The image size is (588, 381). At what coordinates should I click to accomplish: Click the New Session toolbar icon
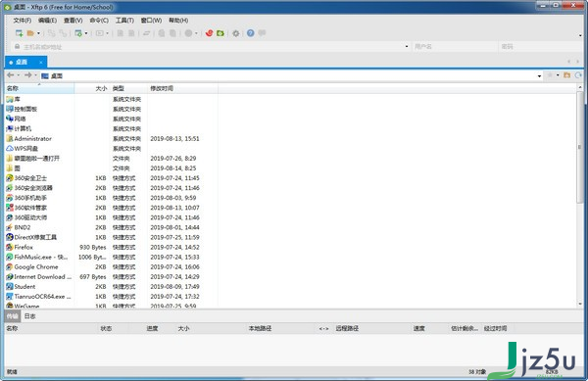click(19, 33)
